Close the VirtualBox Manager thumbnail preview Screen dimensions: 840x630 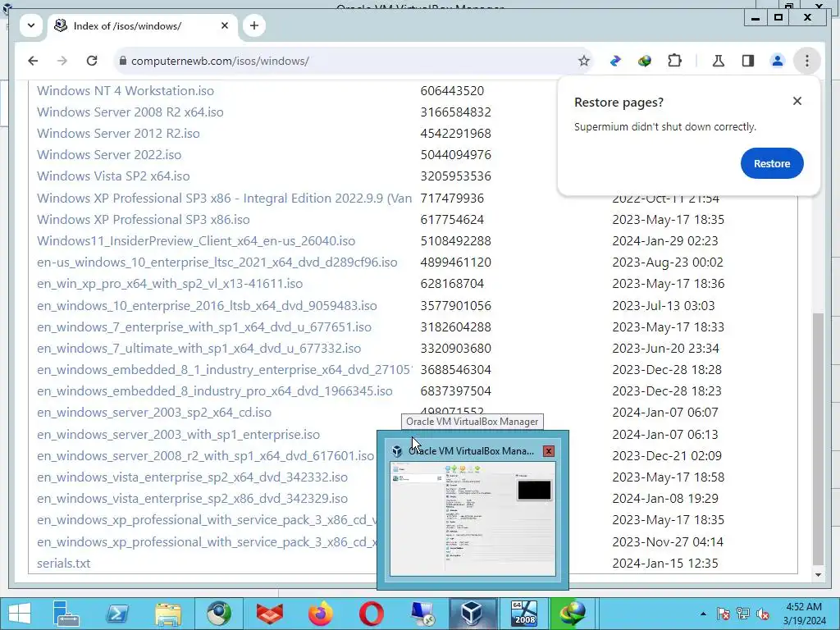click(x=549, y=451)
